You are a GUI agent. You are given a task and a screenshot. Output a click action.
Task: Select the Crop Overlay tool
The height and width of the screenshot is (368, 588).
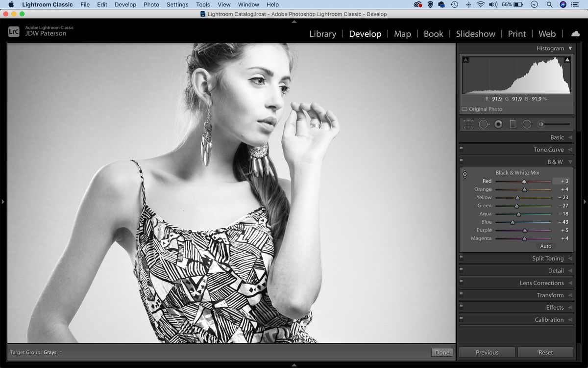point(468,124)
